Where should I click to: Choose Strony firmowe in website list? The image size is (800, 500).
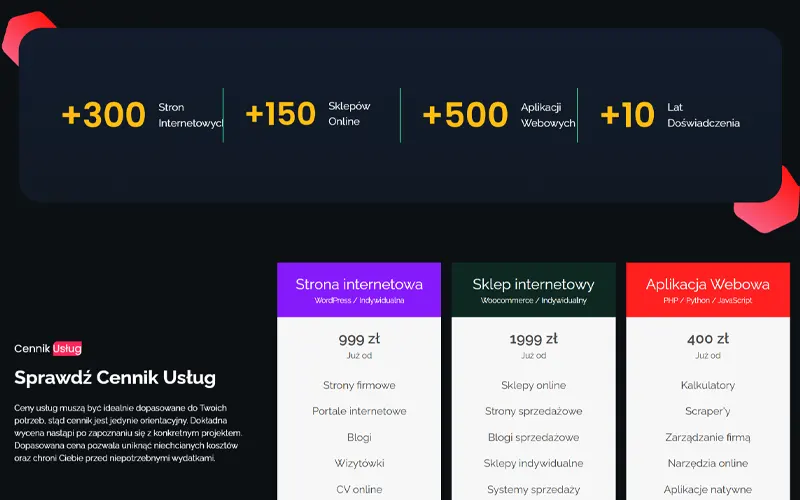(359, 385)
